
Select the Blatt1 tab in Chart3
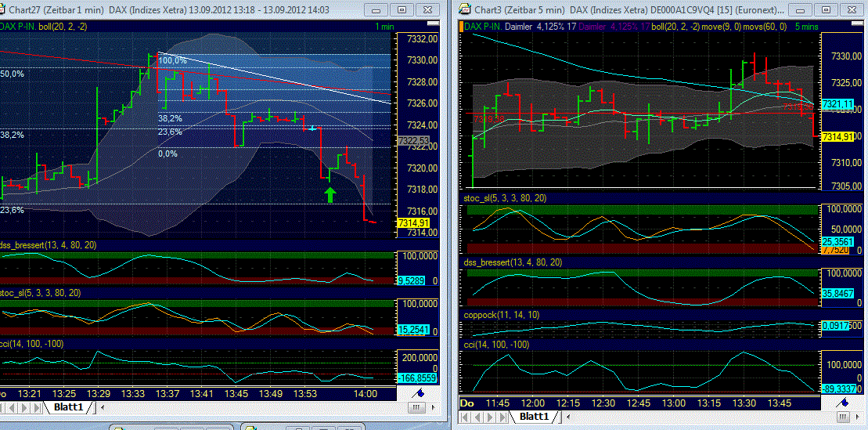(x=535, y=416)
